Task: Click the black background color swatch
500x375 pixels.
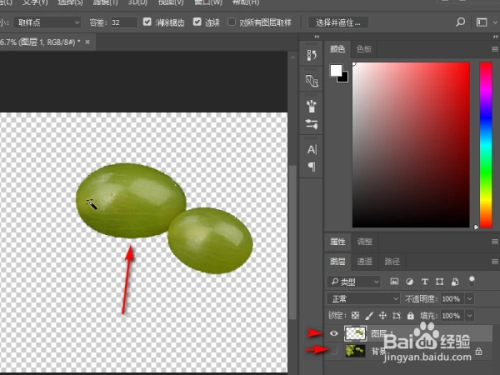Action: [344, 79]
